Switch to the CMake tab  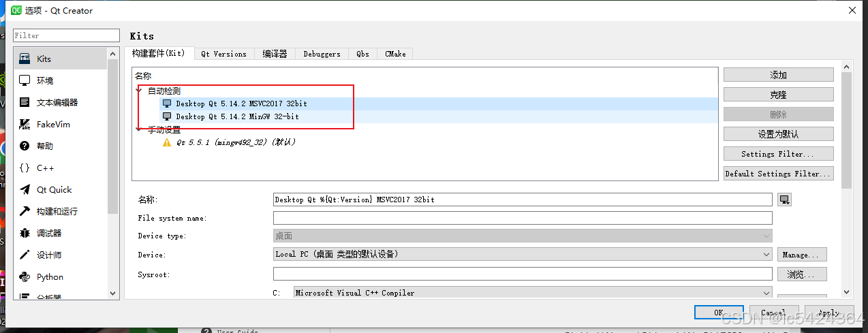tap(395, 54)
